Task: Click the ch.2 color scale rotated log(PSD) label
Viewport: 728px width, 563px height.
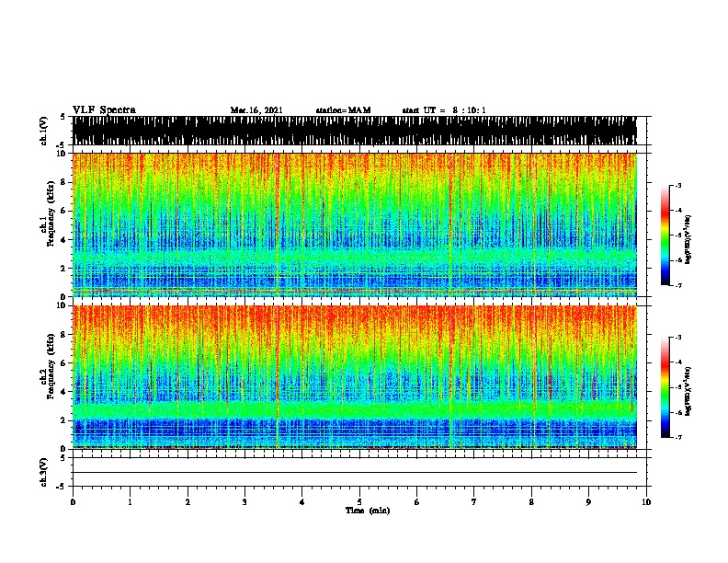Action: [688, 392]
